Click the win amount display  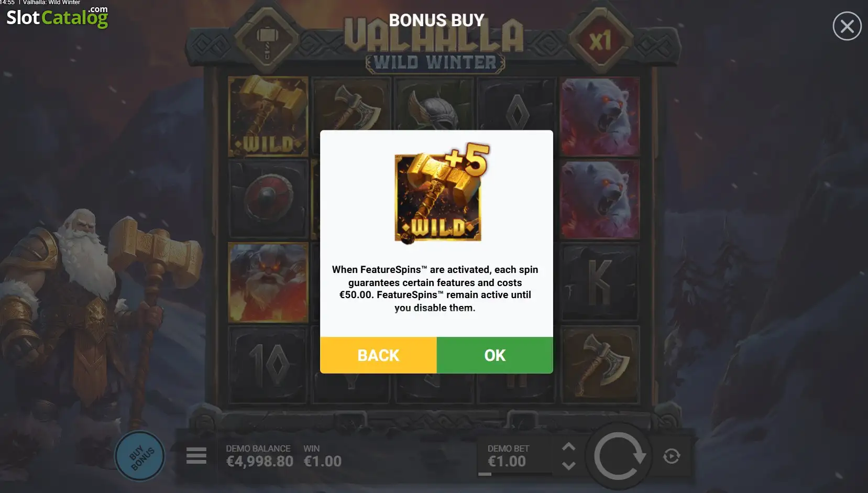click(x=323, y=461)
